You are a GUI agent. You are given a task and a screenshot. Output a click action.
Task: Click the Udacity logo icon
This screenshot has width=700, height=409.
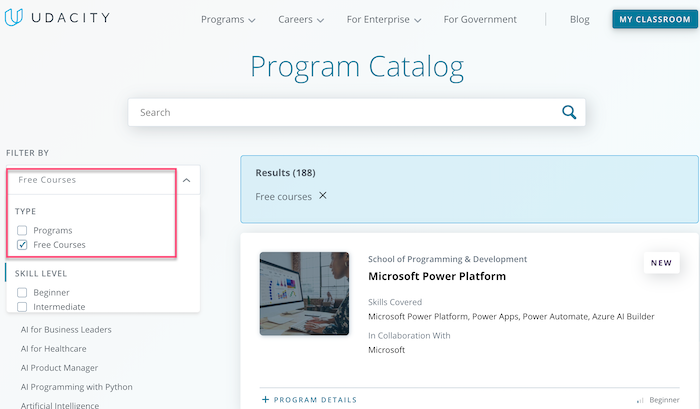coord(13,17)
